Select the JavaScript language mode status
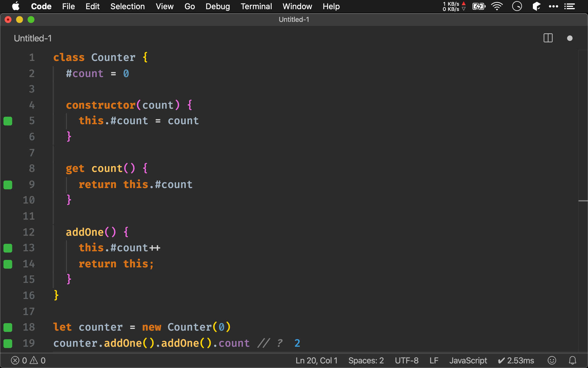This screenshot has height=368, width=588. click(469, 360)
